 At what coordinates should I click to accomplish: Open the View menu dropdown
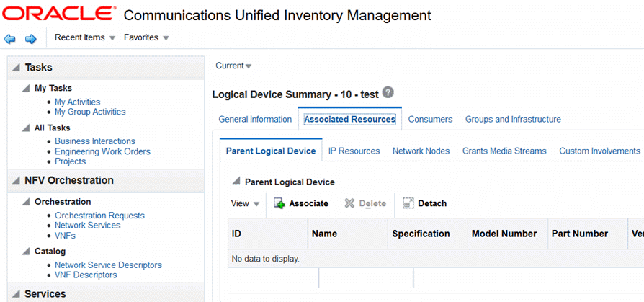[245, 203]
